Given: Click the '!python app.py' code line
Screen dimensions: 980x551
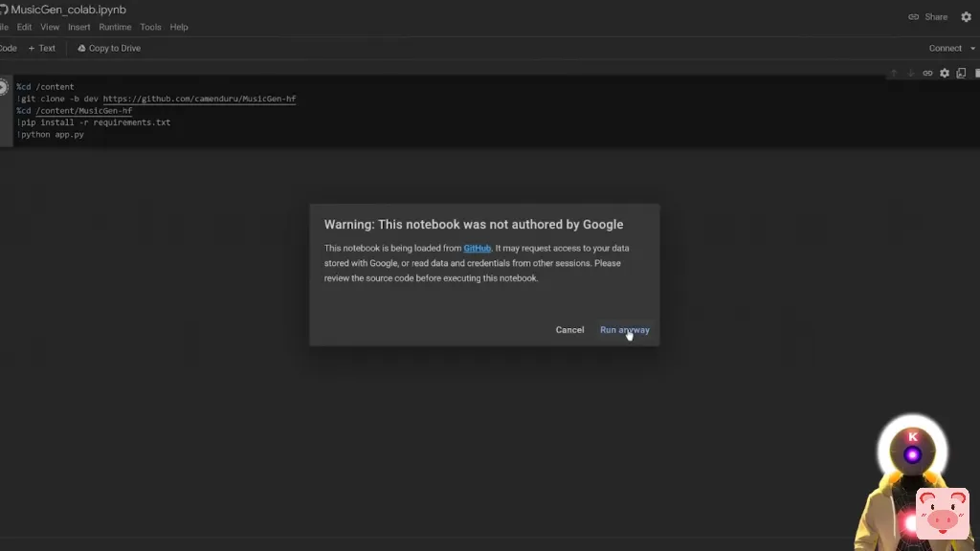Looking at the screenshot, I should coord(51,134).
